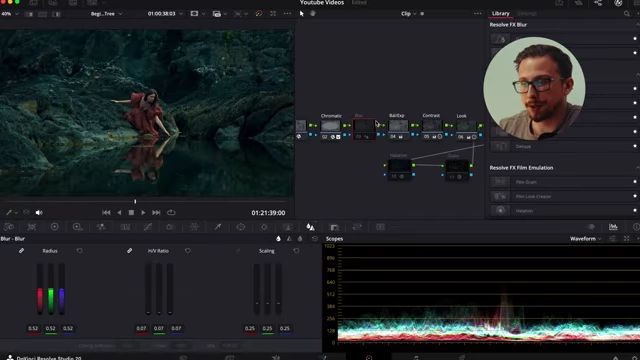Play the clip in reverse
This screenshot has width=640, height=360.
tap(119, 213)
